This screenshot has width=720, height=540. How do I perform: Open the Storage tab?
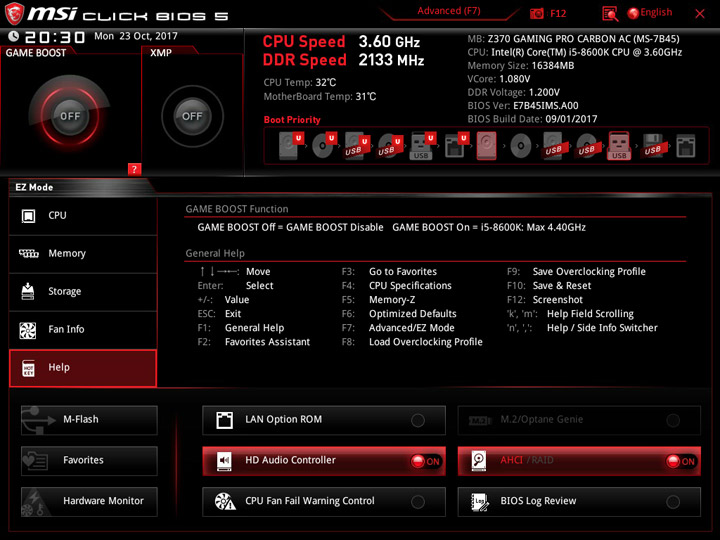(83, 292)
